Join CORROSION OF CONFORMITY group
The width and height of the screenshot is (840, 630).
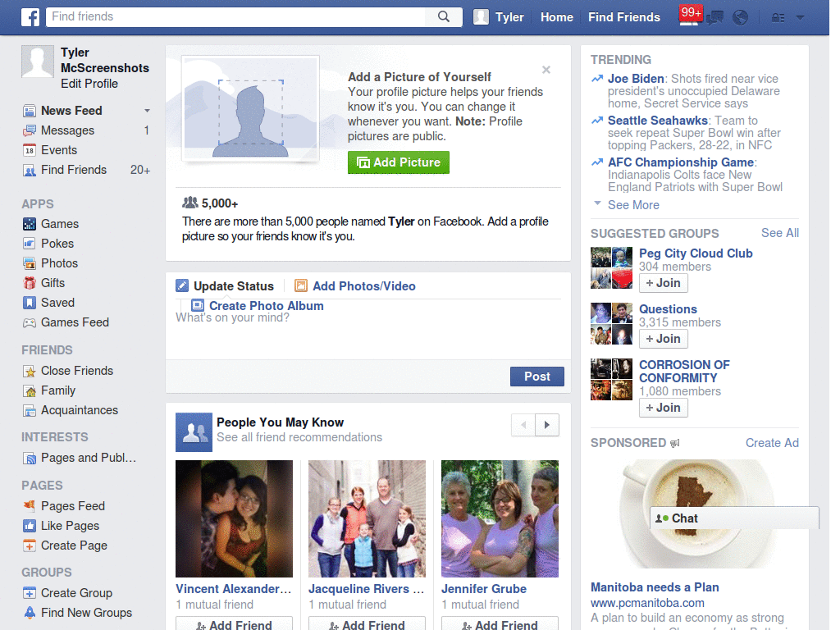coord(663,408)
